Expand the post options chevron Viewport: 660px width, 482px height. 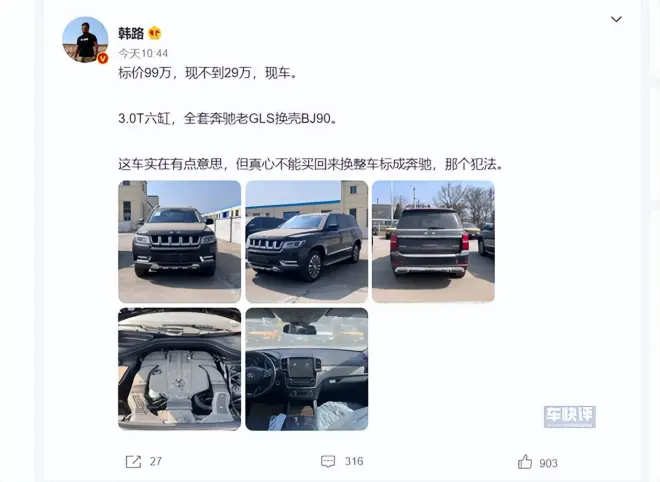pos(616,19)
